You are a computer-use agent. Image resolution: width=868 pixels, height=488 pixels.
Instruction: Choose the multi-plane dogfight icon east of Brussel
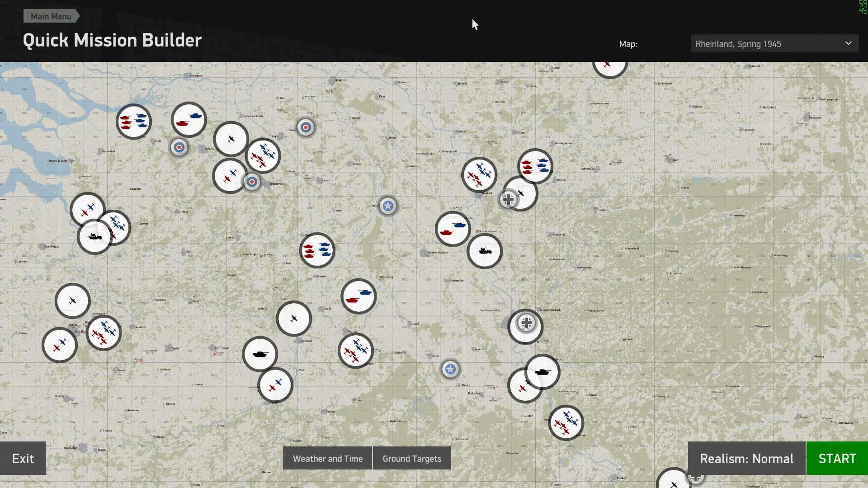point(104,333)
